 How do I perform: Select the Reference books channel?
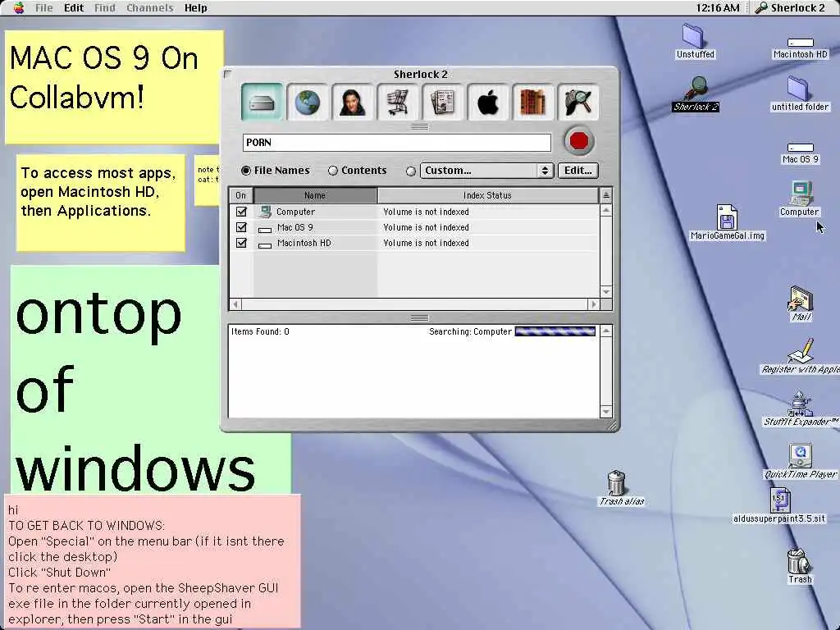click(532, 102)
